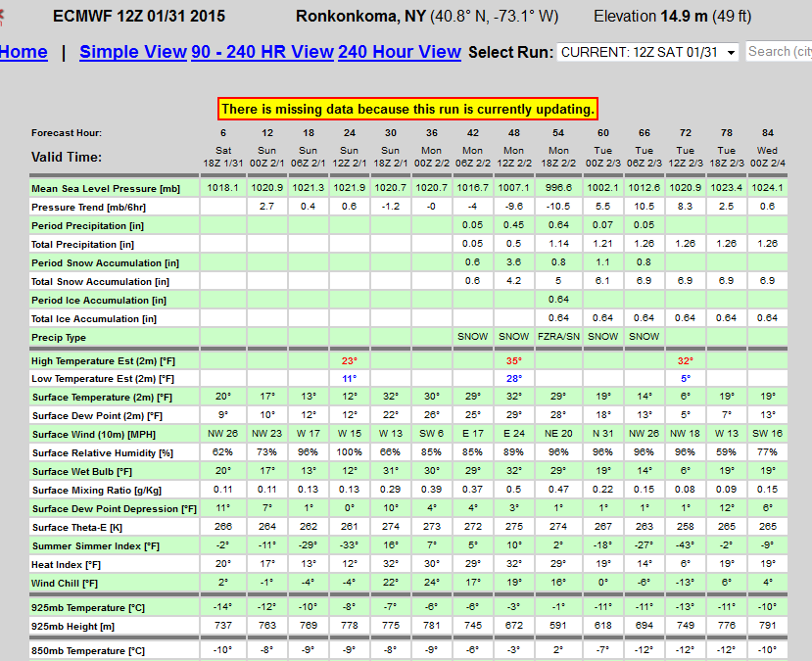This screenshot has width=812, height=661.
Task: Switch to Simple View
Action: 133,52
